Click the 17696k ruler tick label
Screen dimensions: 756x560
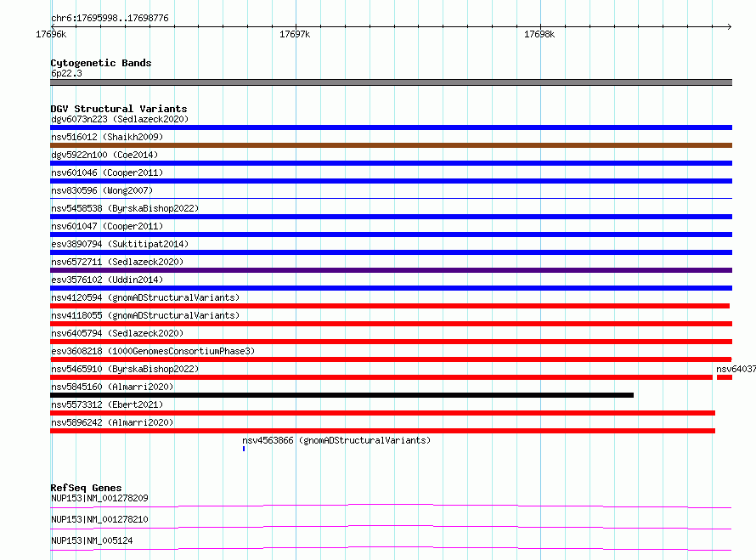51,34
